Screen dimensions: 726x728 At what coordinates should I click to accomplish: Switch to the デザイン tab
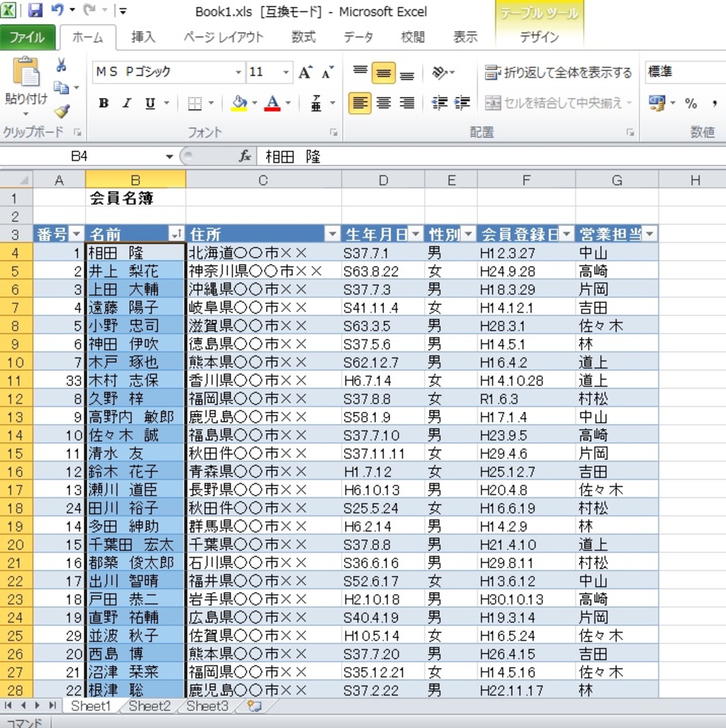540,37
